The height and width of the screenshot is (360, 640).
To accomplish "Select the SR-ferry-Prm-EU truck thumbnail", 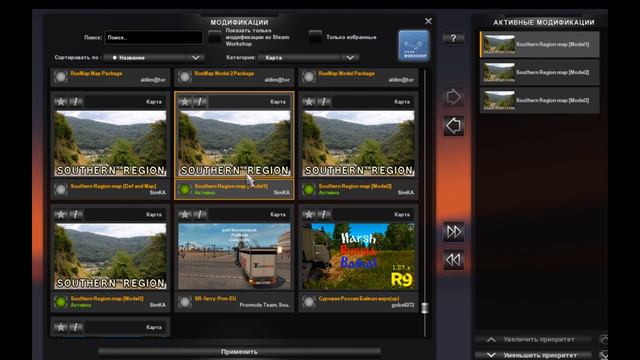I will tap(234, 256).
